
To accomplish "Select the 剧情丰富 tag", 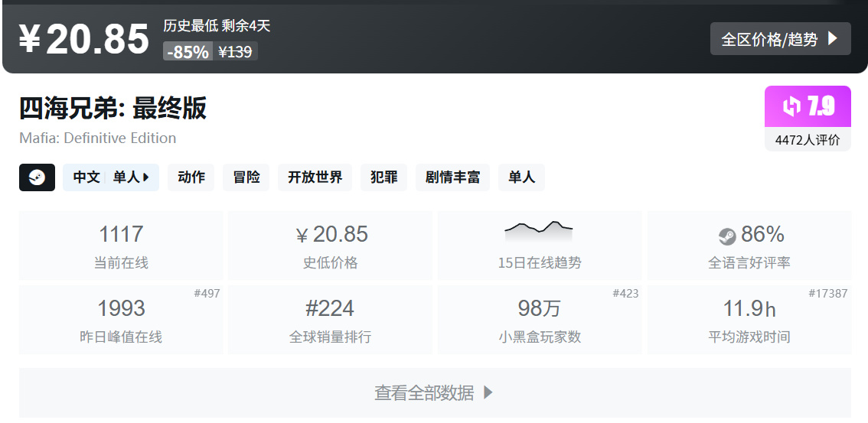I will (453, 177).
